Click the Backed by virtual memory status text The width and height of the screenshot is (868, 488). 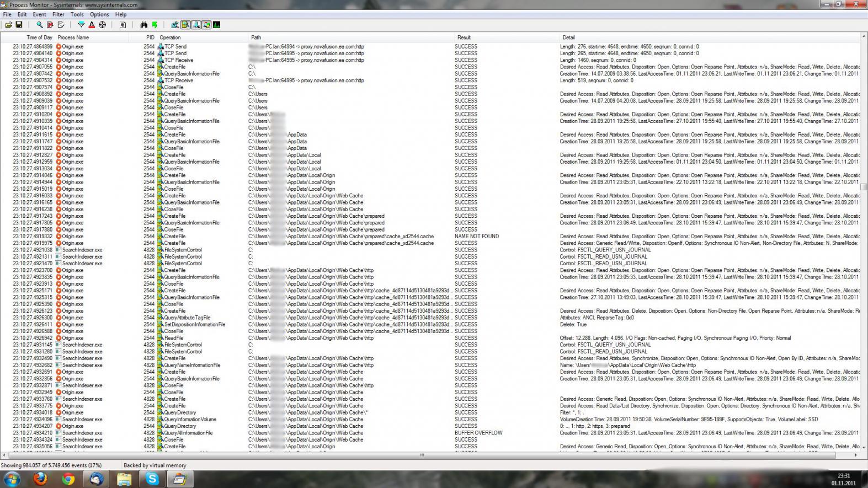[155, 465]
